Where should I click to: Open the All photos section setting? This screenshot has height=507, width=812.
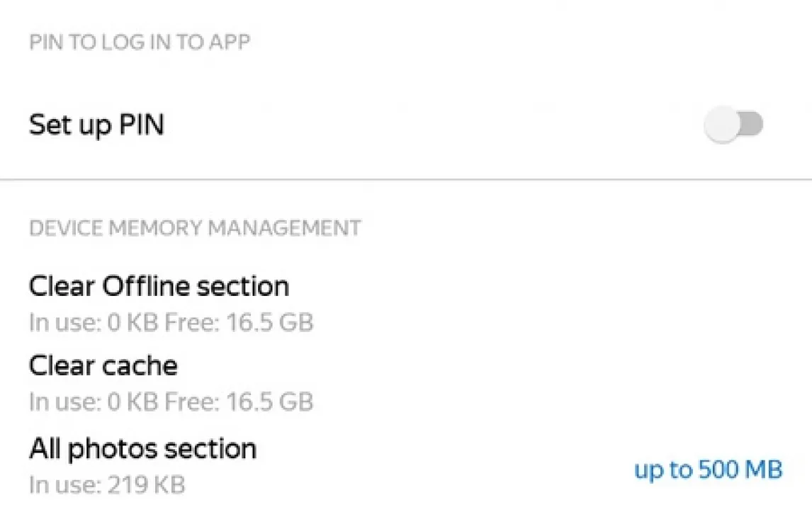142,448
